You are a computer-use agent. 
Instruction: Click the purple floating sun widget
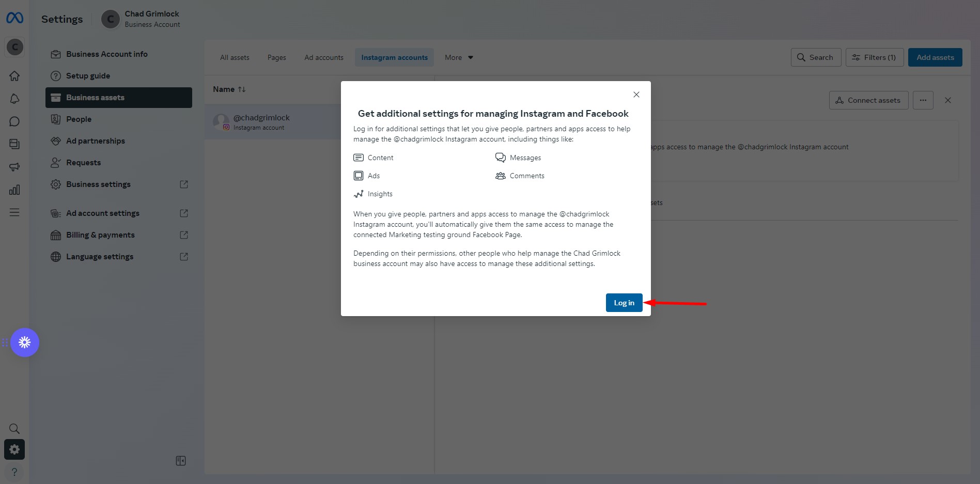click(25, 342)
